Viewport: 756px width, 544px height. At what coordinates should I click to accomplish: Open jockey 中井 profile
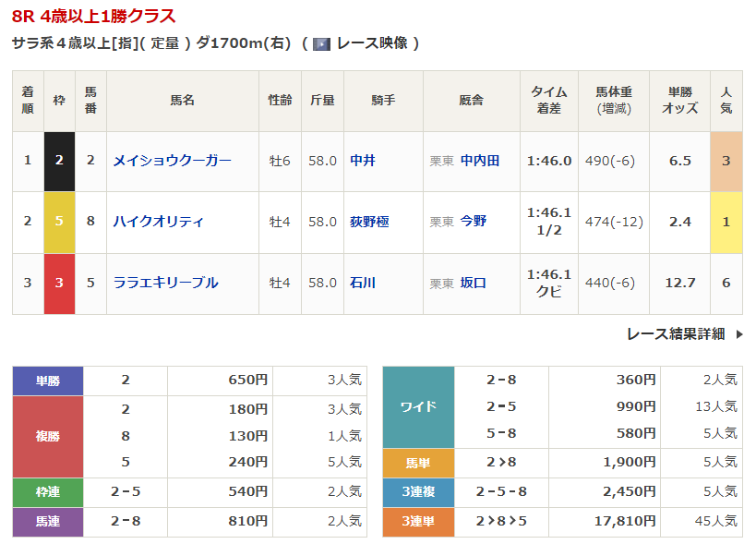pos(363,161)
